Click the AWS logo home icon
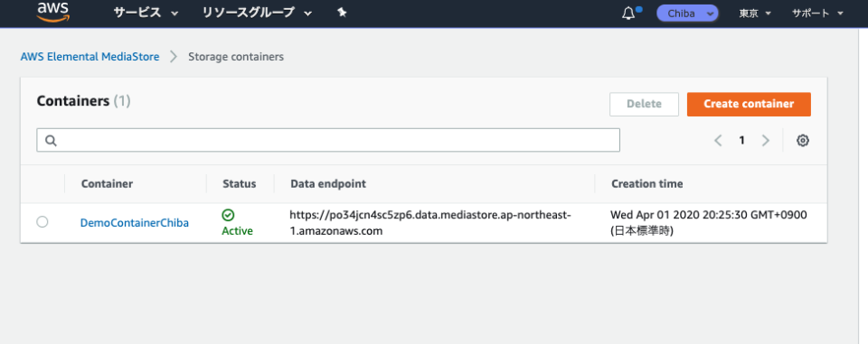This screenshot has width=868, height=344. point(53,12)
